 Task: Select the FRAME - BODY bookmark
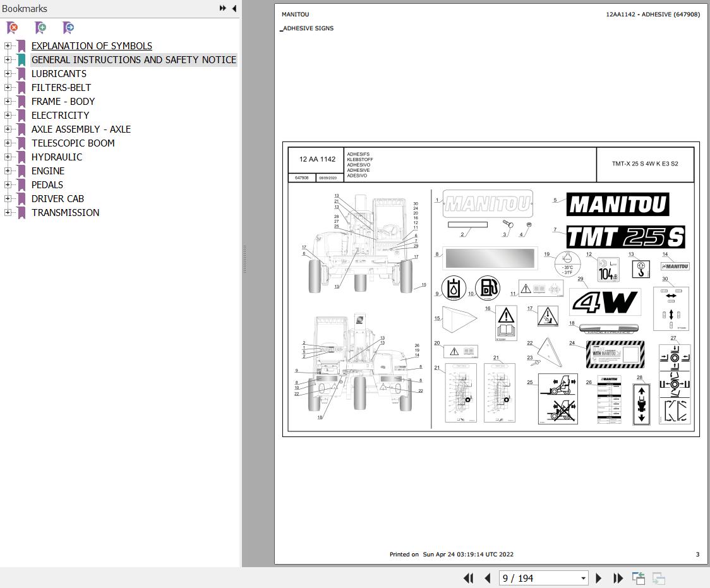[x=63, y=102]
